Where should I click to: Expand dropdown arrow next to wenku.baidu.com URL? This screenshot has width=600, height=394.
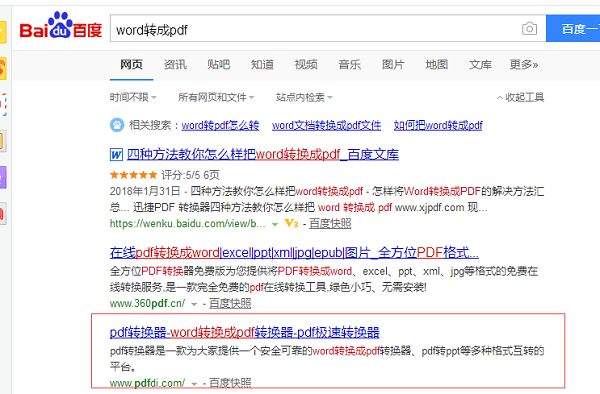275,224
